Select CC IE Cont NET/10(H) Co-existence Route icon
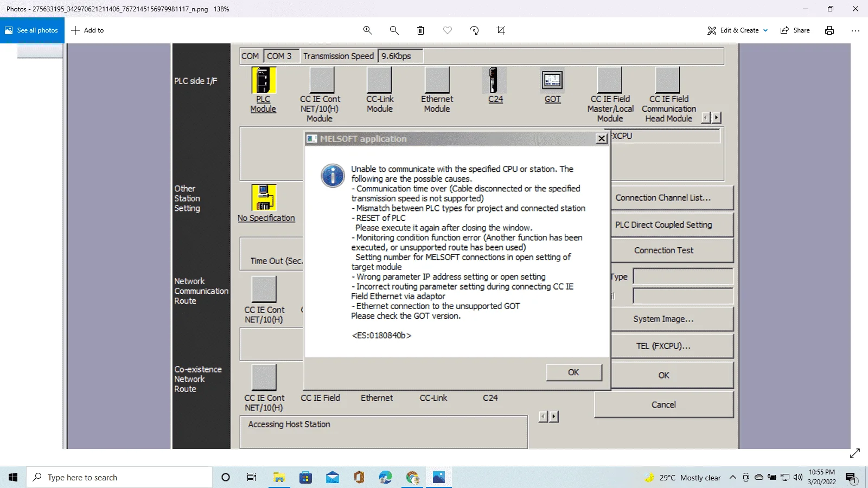 (264, 377)
